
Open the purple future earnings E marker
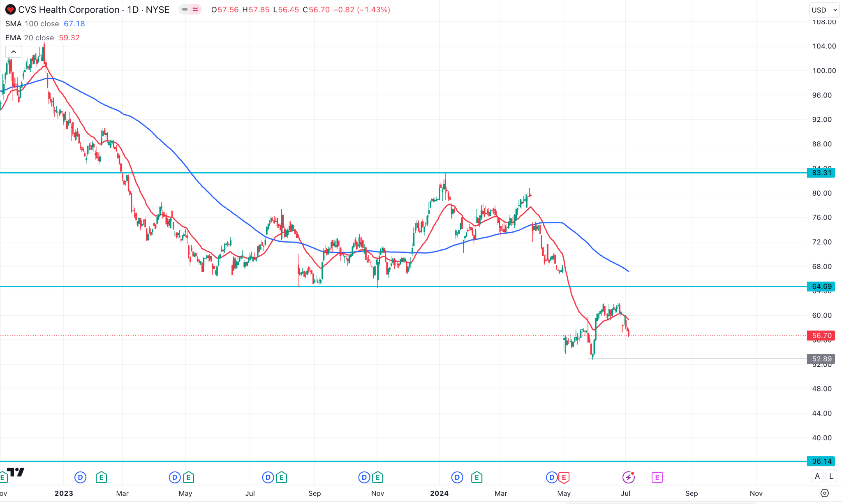pyautogui.click(x=657, y=477)
